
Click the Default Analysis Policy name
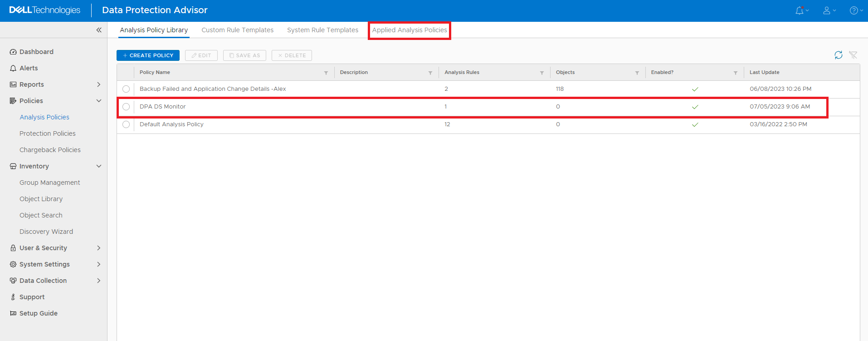click(171, 124)
